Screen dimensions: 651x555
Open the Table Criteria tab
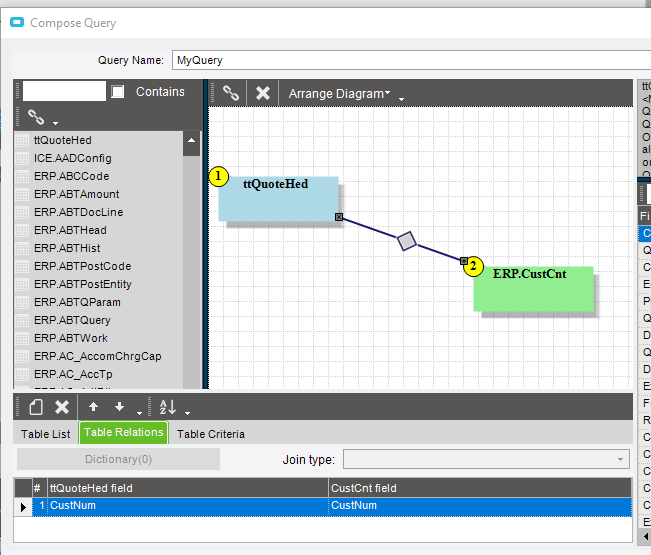pos(210,434)
